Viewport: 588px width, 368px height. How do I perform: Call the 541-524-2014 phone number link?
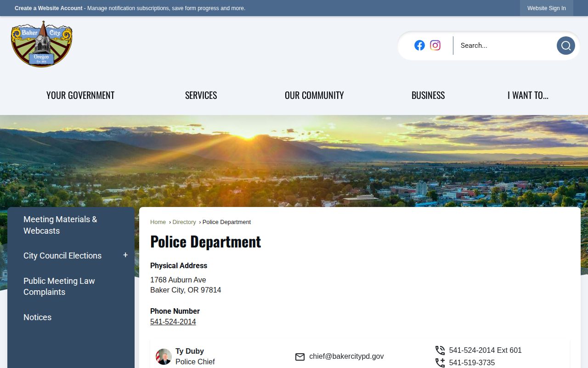[173, 322]
